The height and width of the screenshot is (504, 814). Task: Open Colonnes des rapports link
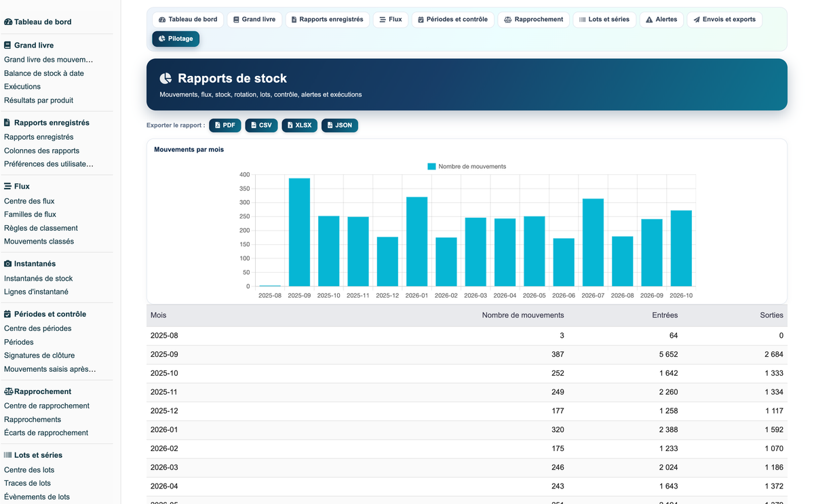[x=42, y=151]
